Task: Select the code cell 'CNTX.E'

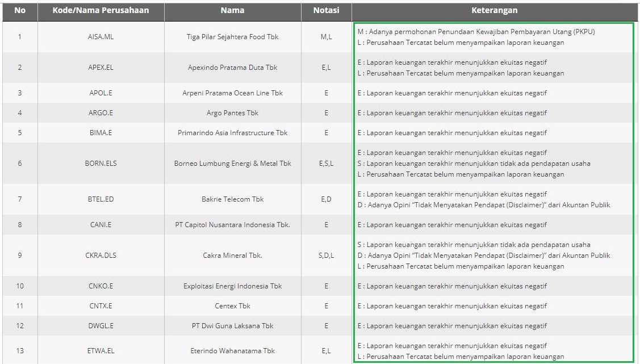Action: pos(101,306)
